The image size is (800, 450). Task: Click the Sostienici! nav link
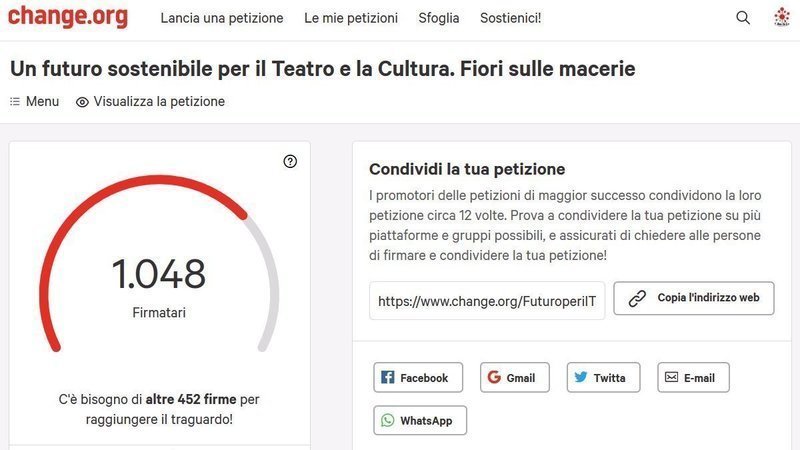coord(511,18)
